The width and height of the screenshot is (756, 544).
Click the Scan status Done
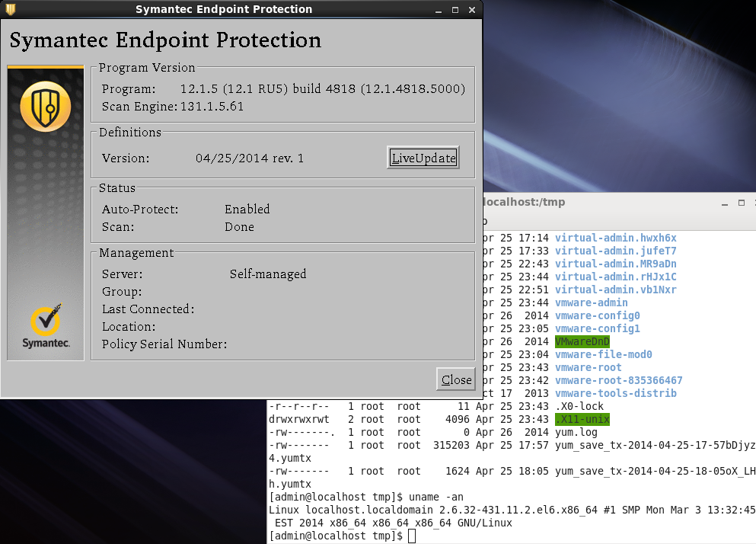(x=239, y=226)
